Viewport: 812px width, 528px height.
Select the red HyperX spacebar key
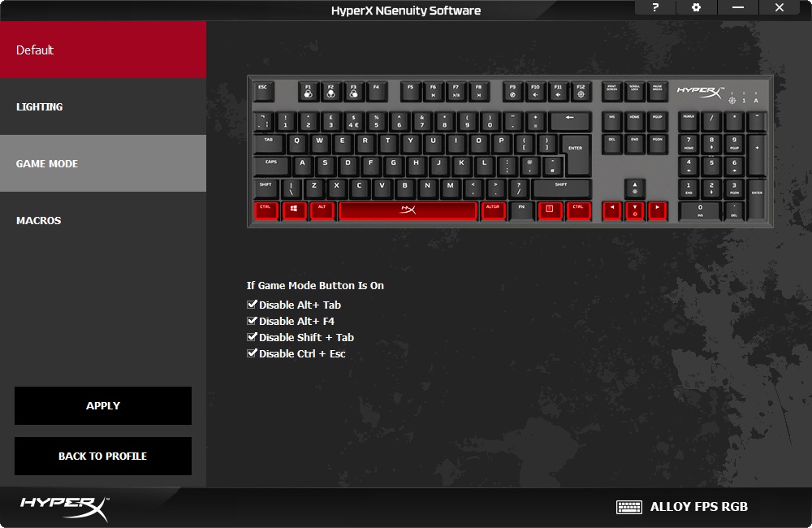[408, 210]
